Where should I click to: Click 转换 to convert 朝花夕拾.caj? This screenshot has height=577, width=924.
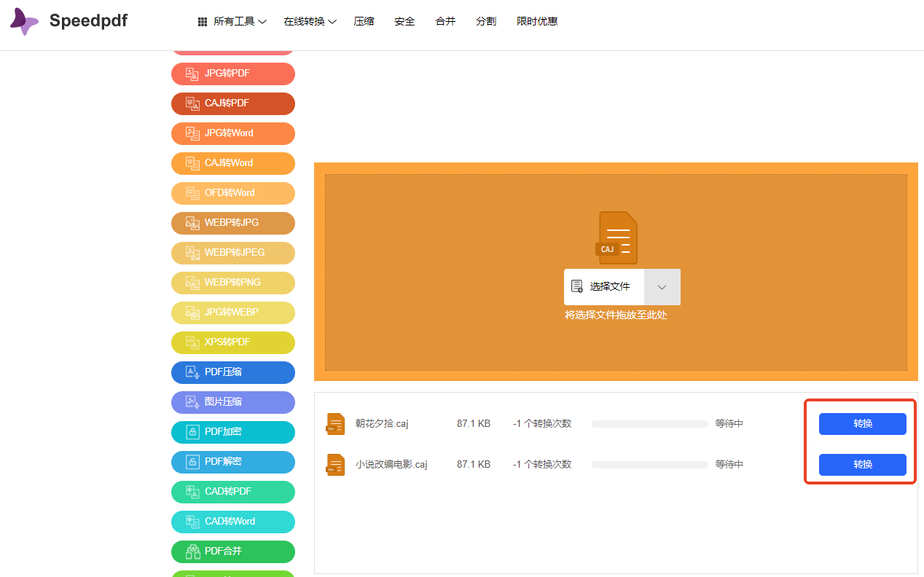(862, 423)
